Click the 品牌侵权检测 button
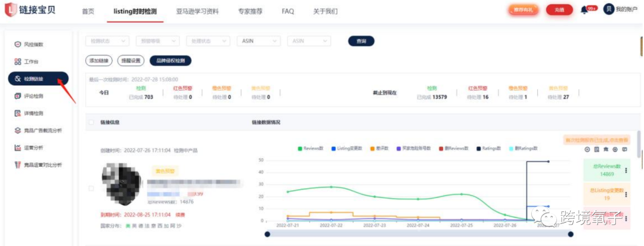 (x=171, y=61)
